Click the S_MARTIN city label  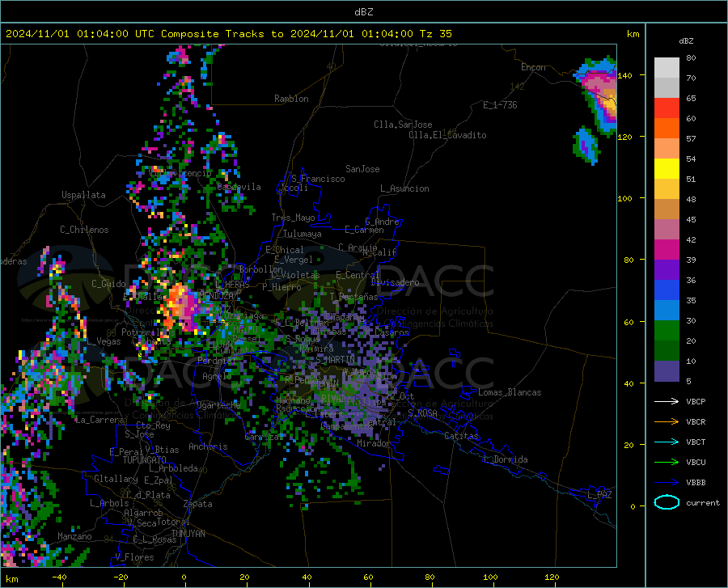click(x=335, y=360)
